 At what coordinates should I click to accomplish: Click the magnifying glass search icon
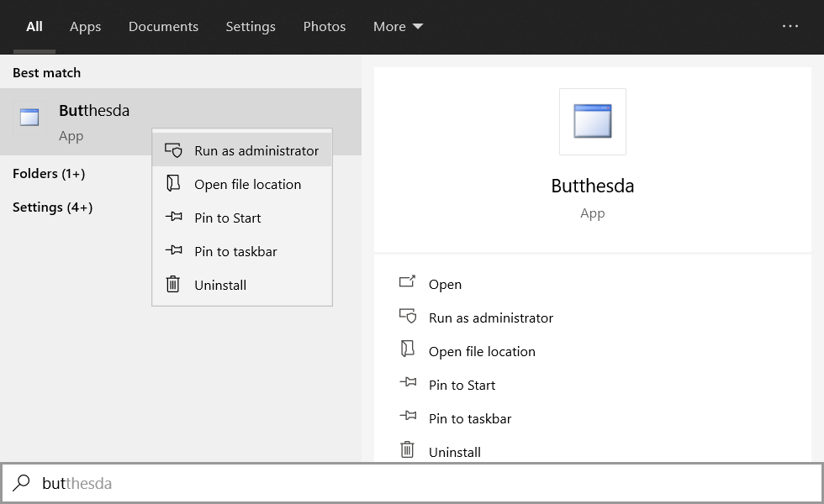tap(21, 482)
